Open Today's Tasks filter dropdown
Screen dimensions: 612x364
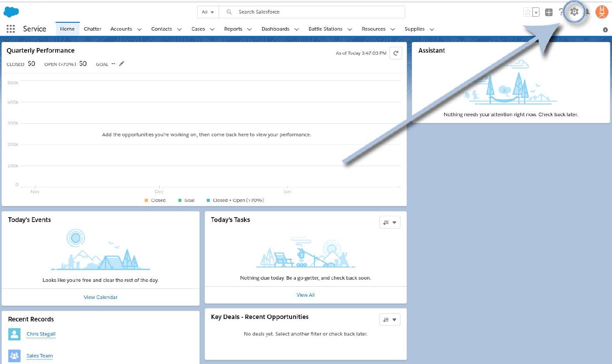tap(389, 222)
